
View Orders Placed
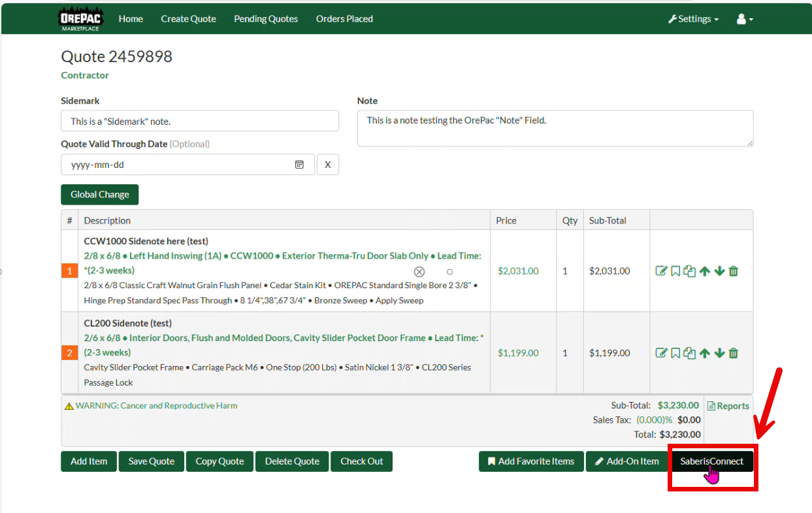tap(344, 19)
